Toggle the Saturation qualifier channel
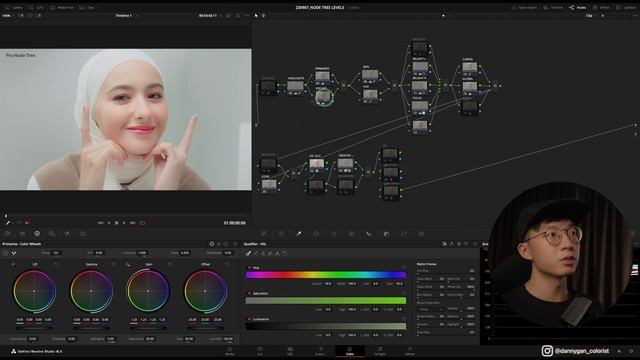Viewport: 640px width, 360px height. click(x=249, y=293)
